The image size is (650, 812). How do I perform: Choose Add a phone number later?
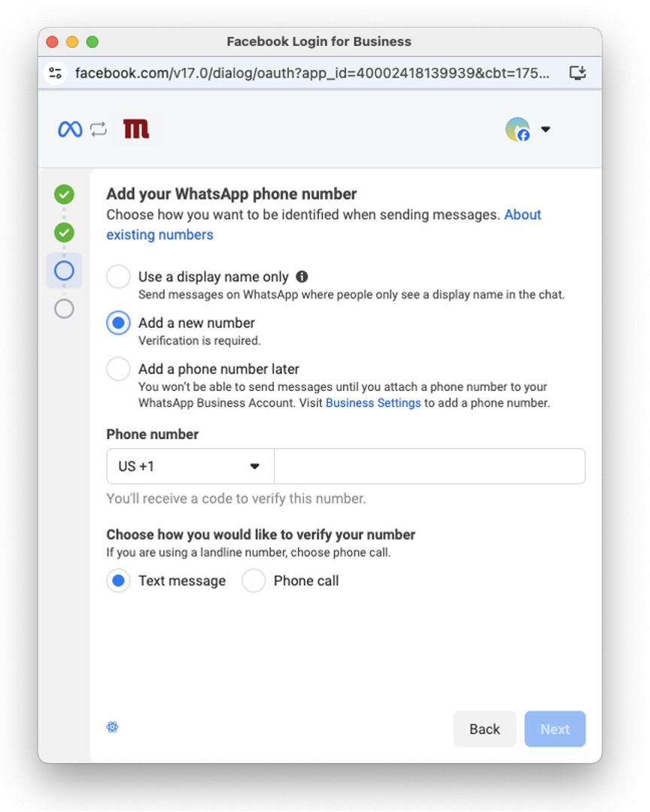click(x=118, y=368)
